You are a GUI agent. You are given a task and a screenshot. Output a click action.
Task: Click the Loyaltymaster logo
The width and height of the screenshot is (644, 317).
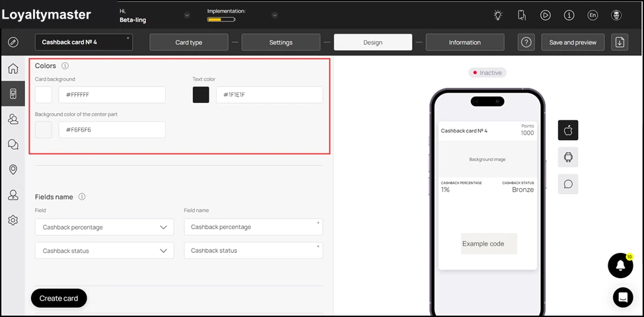tap(46, 15)
